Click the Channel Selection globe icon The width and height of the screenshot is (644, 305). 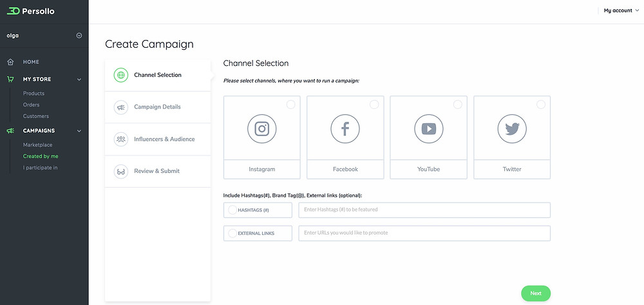(x=121, y=75)
